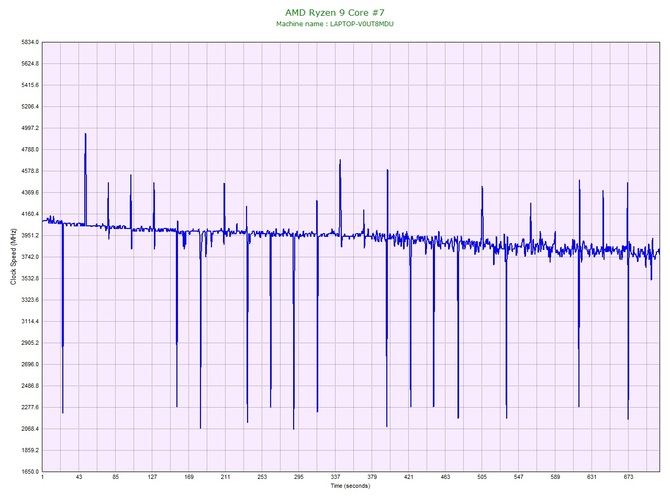Select the 253 time axis value
The height and width of the screenshot is (503, 670).
[x=262, y=477]
